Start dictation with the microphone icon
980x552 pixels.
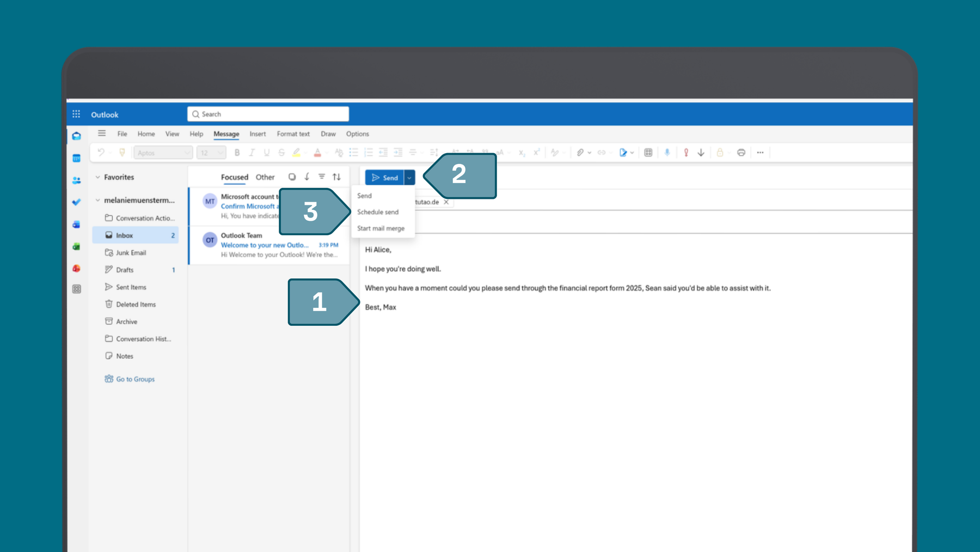(x=667, y=153)
